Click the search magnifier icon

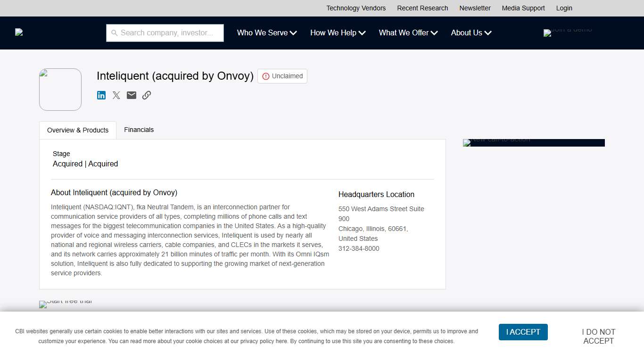(115, 33)
